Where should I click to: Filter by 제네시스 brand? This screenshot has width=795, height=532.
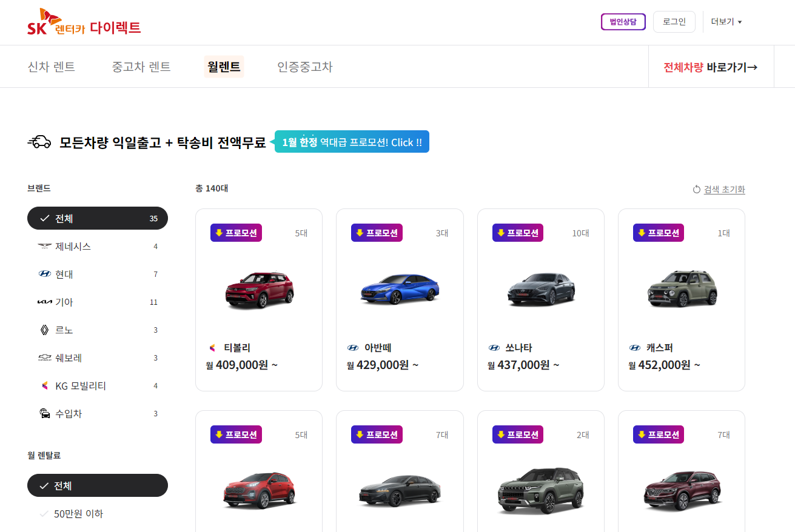(x=98, y=246)
